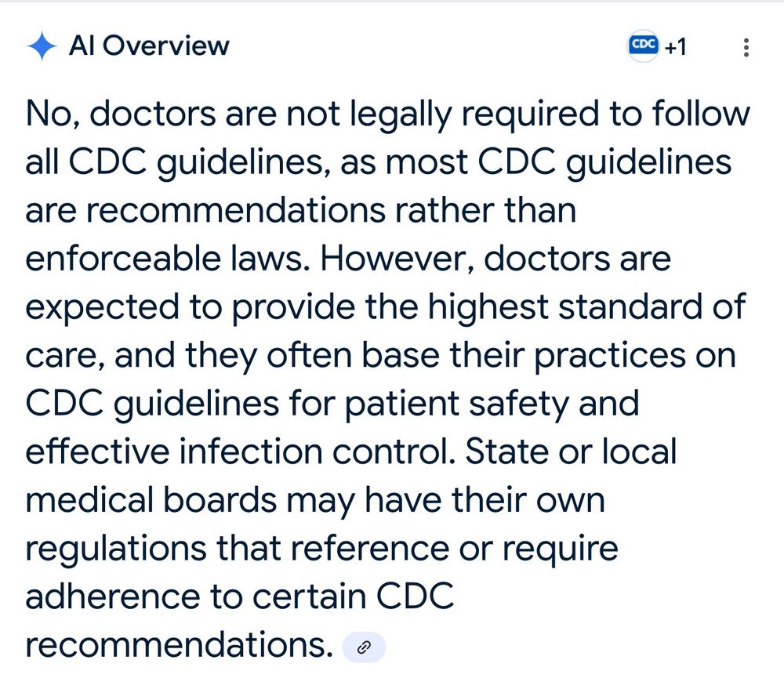Click the AI Overview heading
Image resolution: width=784 pixels, height=678 pixels.
click(149, 45)
